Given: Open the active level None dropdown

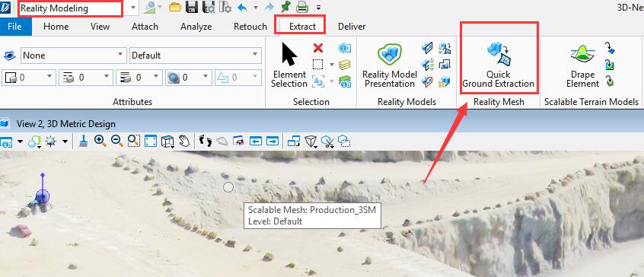Looking at the screenshot, I should coord(73,56).
